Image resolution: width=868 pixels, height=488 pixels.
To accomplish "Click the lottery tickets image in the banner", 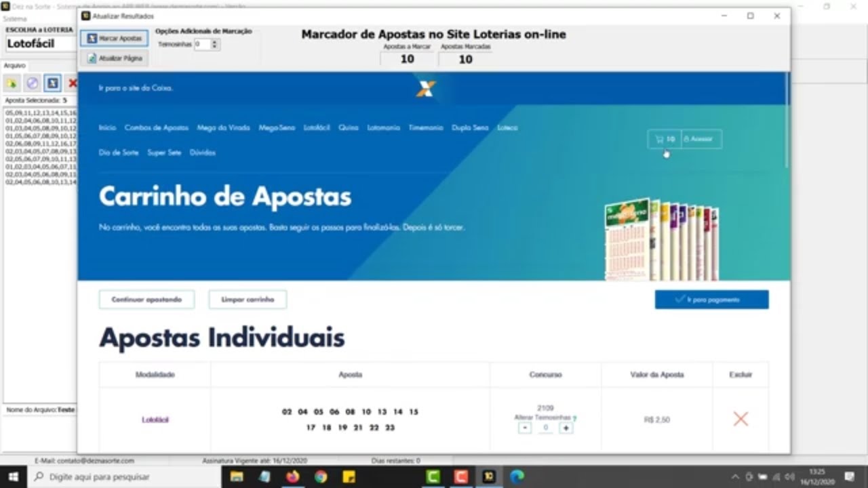I will (x=661, y=239).
